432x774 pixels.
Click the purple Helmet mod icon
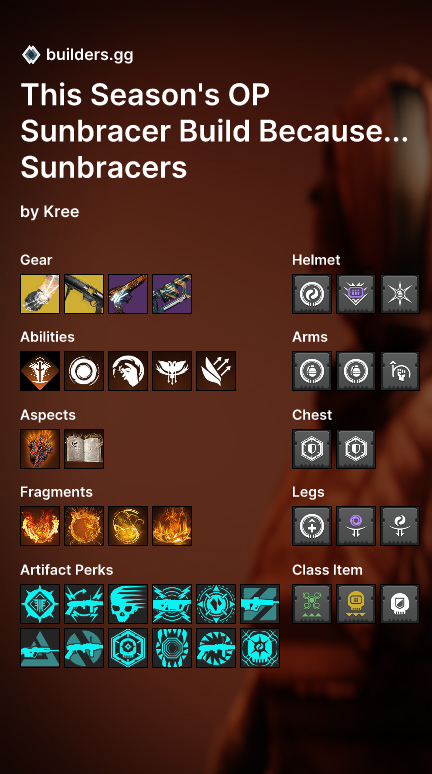pyautogui.click(x=356, y=294)
